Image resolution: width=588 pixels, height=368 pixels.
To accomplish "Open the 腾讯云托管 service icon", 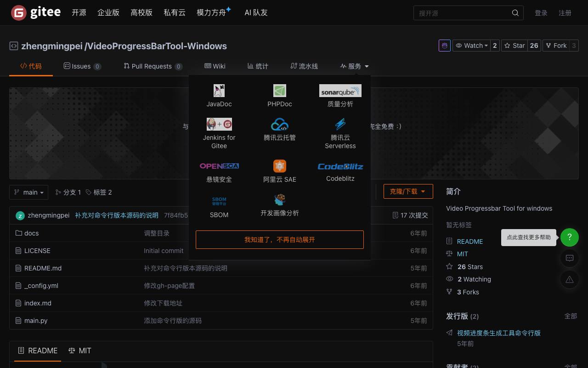I will point(280,124).
